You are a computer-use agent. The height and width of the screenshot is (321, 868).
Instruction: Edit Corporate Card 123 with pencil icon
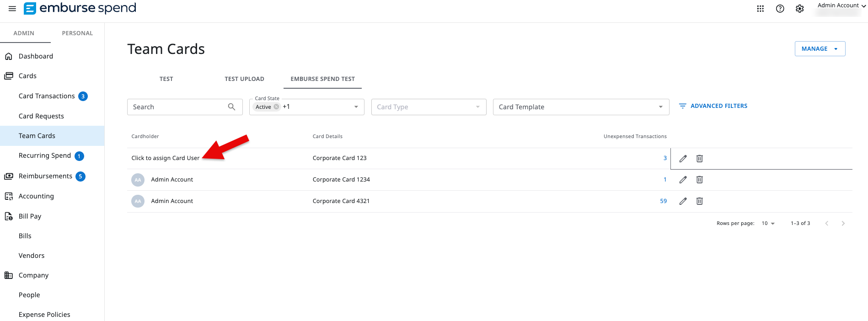pos(683,159)
